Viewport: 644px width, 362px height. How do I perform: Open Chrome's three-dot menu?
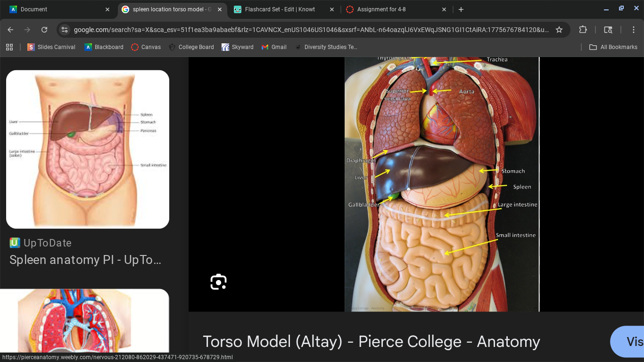(634, 30)
